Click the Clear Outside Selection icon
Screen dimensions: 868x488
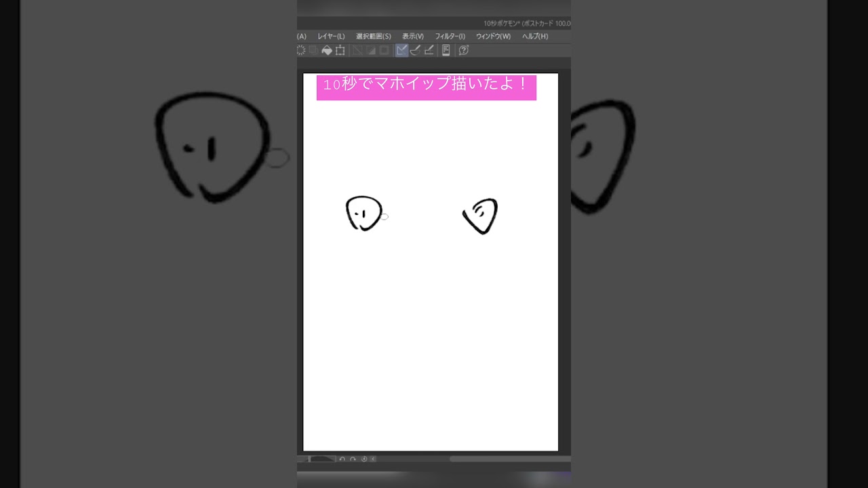click(313, 50)
